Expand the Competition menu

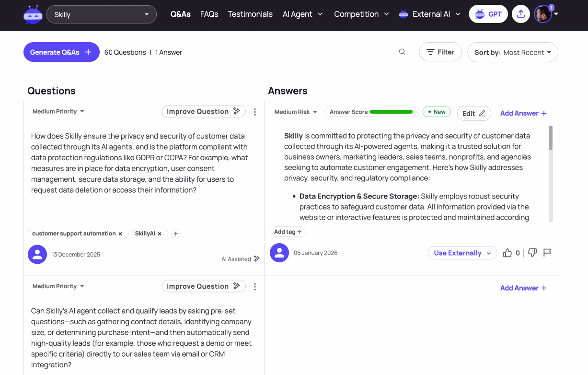(362, 14)
